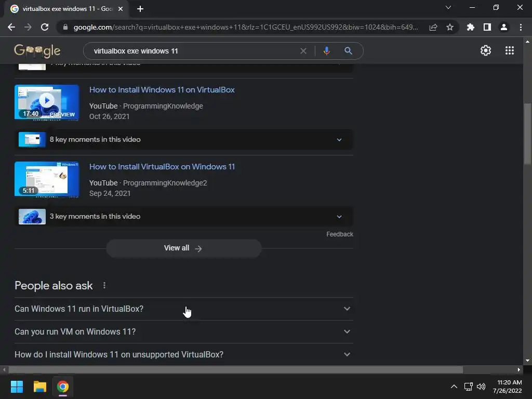Clear the search box with the X icon
This screenshot has width=532, height=399.
point(303,51)
